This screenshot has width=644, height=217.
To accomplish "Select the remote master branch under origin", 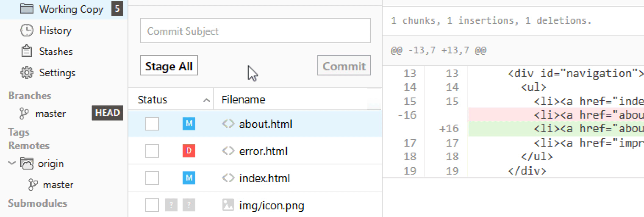I will point(58,185).
